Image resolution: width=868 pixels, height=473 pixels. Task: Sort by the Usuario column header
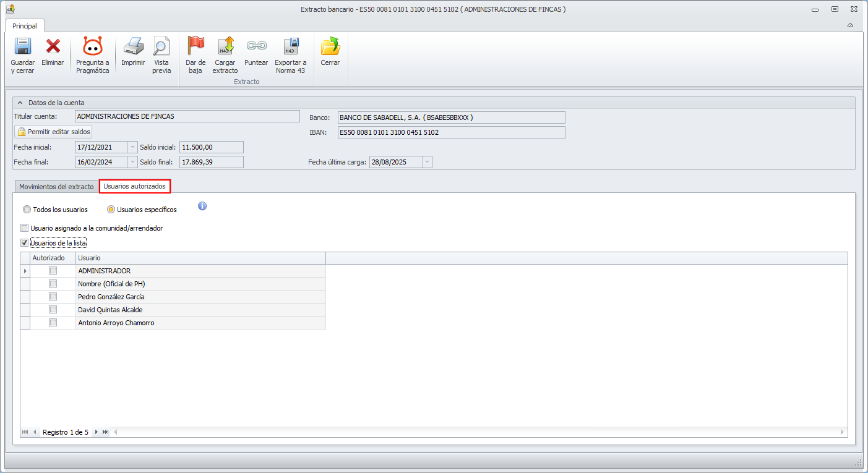click(x=200, y=258)
